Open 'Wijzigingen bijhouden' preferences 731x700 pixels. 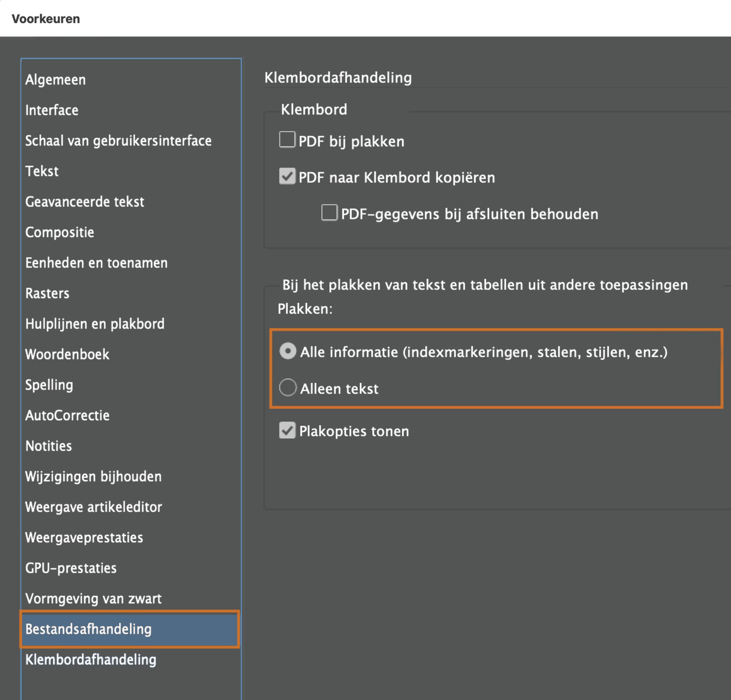click(x=93, y=476)
